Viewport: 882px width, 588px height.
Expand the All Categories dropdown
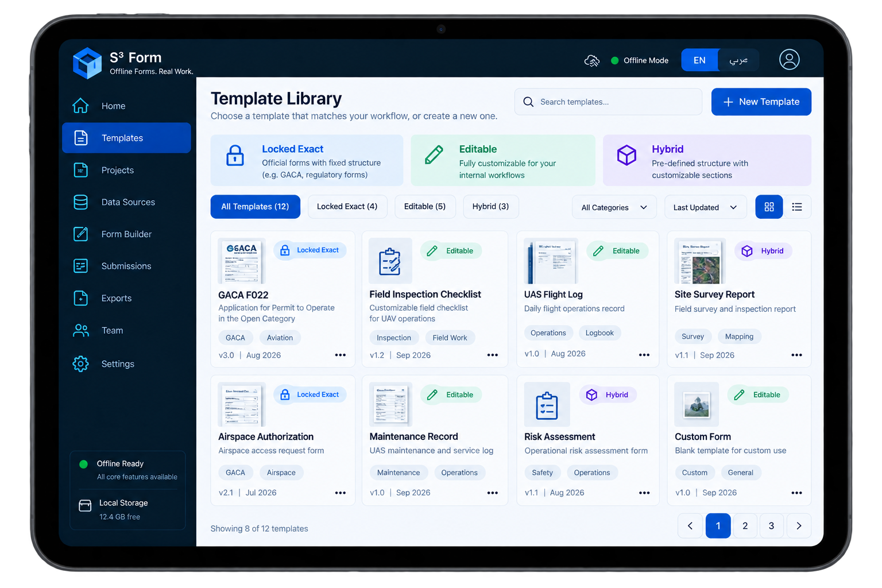tap(614, 207)
